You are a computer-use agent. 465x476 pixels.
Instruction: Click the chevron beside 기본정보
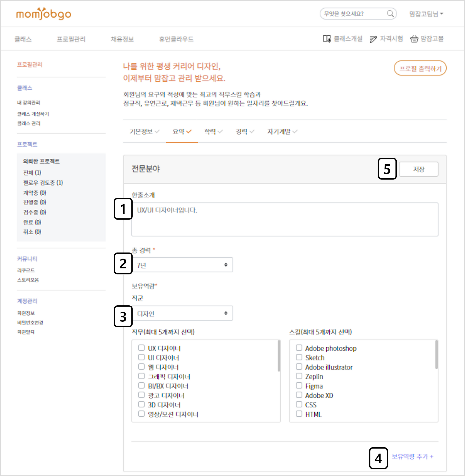(x=157, y=132)
